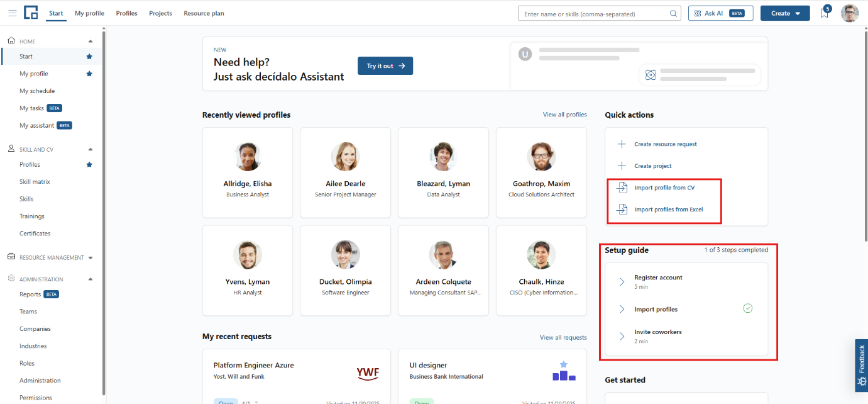
Task: Select the Profiles tab in the top navigation
Action: click(126, 13)
